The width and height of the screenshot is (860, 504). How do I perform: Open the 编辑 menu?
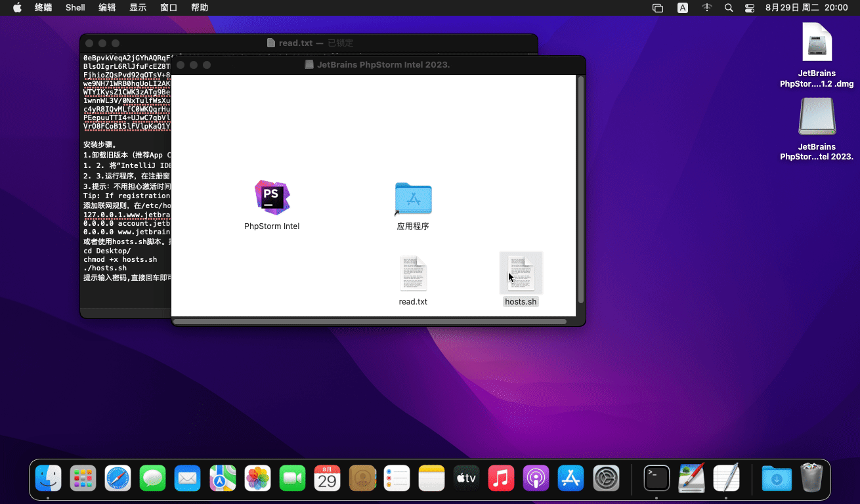(x=107, y=8)
